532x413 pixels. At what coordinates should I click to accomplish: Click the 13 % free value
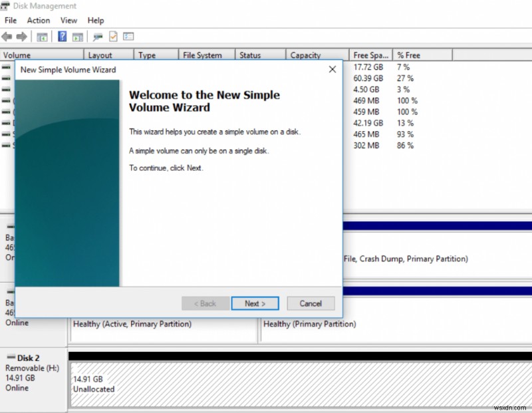tap(405, 123)
